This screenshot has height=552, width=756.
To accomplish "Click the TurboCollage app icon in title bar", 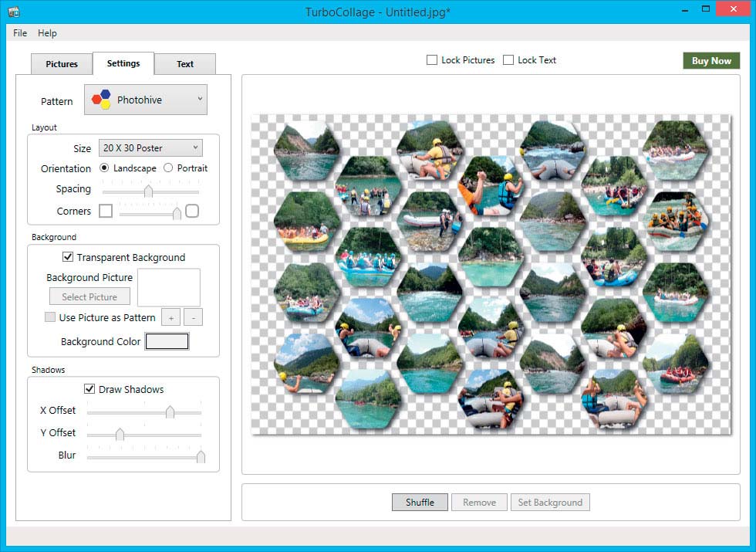I will click(14, 11).
